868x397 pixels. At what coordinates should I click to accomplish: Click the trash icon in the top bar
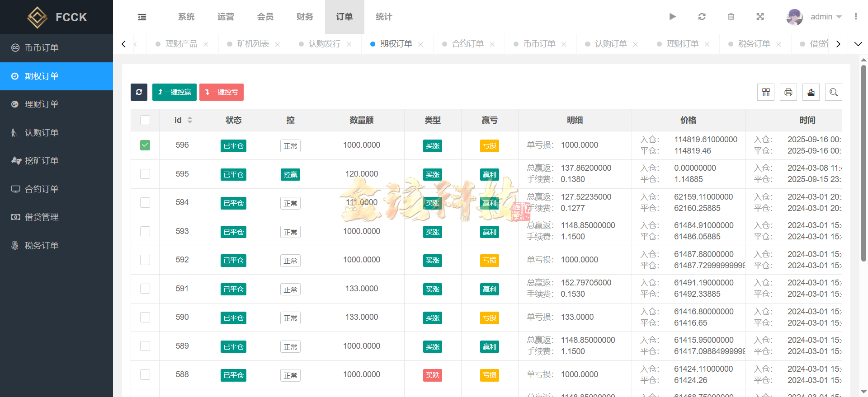click(731, 17)
